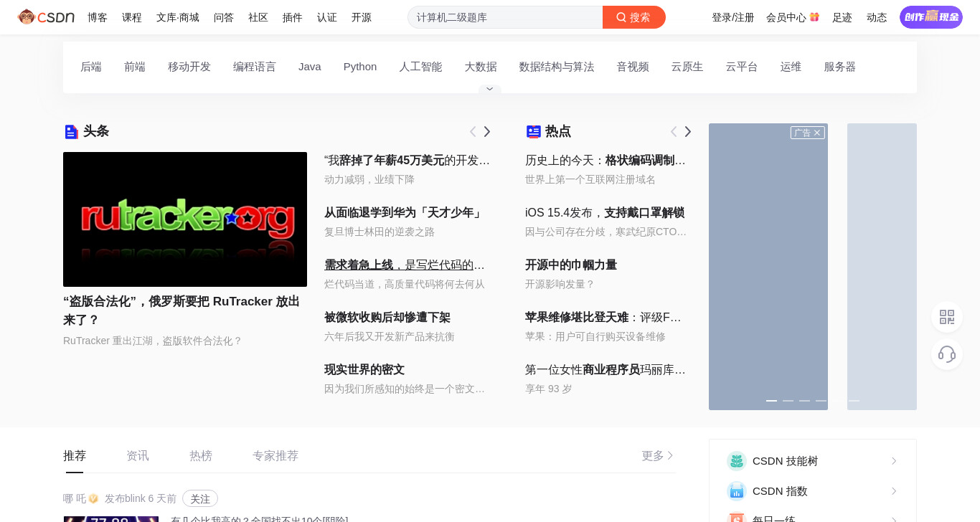Go to next 热点 page arrow
980x522 pixels.
click(688, 132)
